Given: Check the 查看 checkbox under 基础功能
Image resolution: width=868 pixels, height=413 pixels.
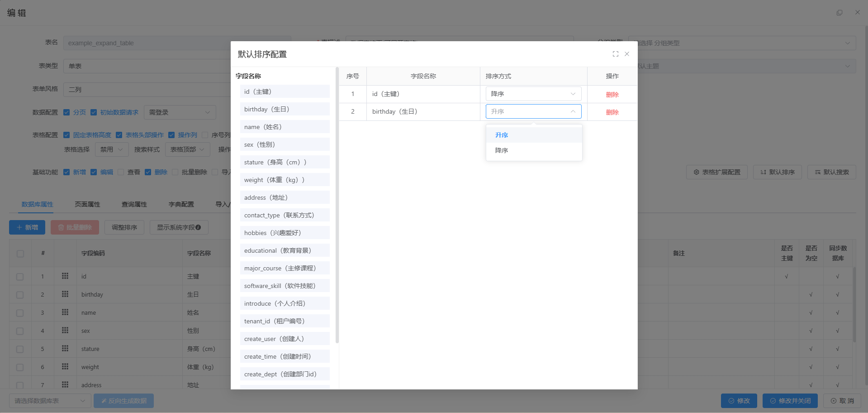Looking at the screenshot, I should click(x=120, y=172).
